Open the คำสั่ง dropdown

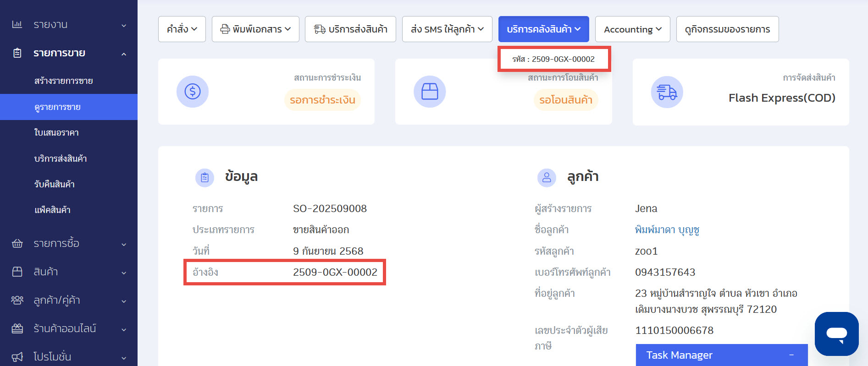click(182, 29)
